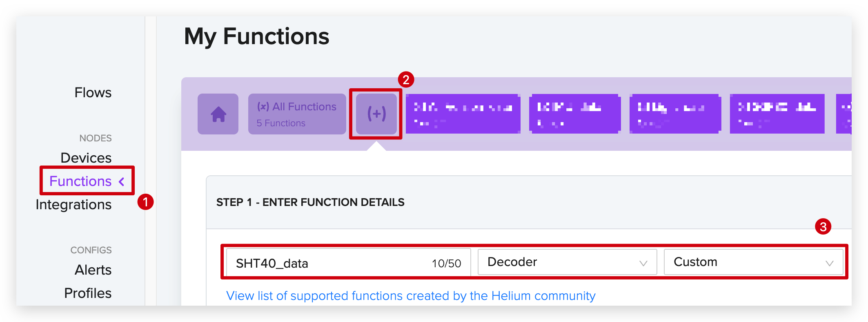Expand the Custom format dropdown
The height and width of the screenshot is (322, 868).
(753, 262)
